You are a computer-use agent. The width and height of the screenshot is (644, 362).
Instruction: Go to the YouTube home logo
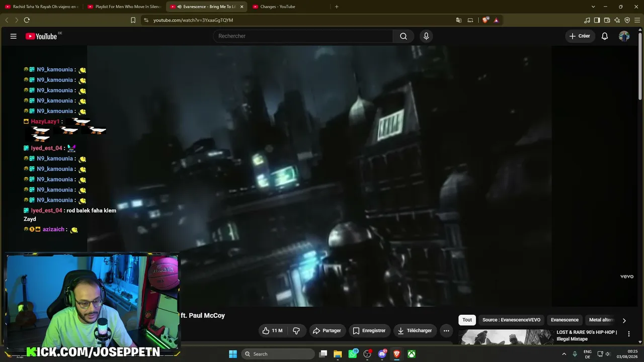click(x=41, y=36)
